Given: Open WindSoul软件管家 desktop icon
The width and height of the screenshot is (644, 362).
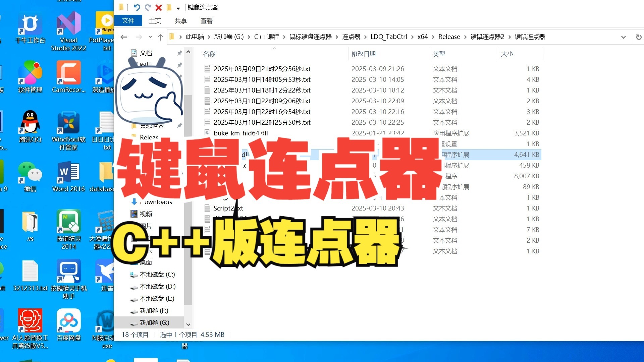Looking at the screenshot, I should tap(68, 131).
